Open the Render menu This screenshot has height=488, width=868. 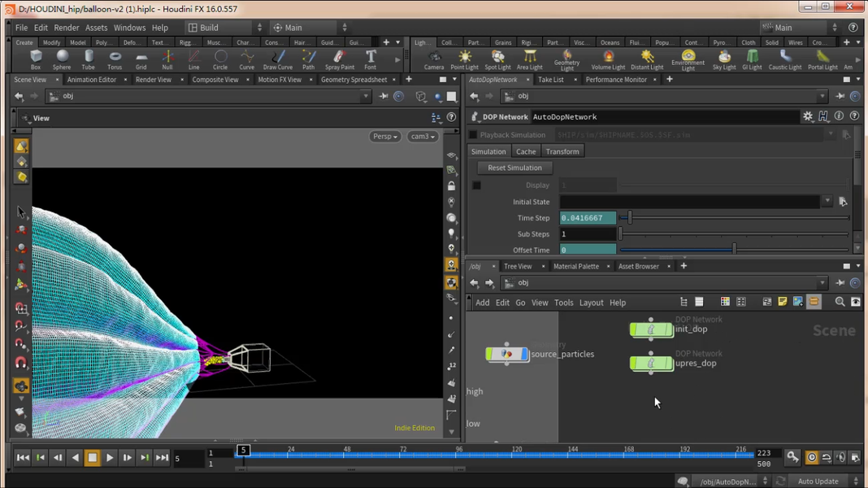click(x=67, y=28)
